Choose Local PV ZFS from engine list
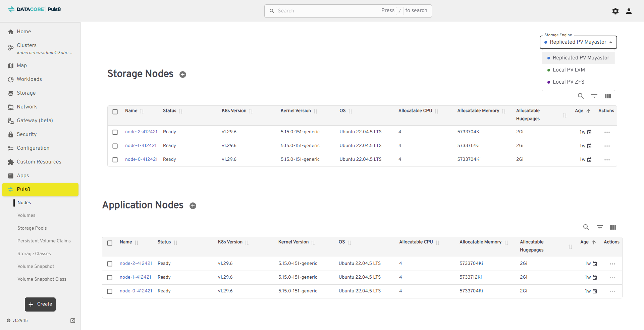The height and width of the screenshot is (330, 644). 568,82
